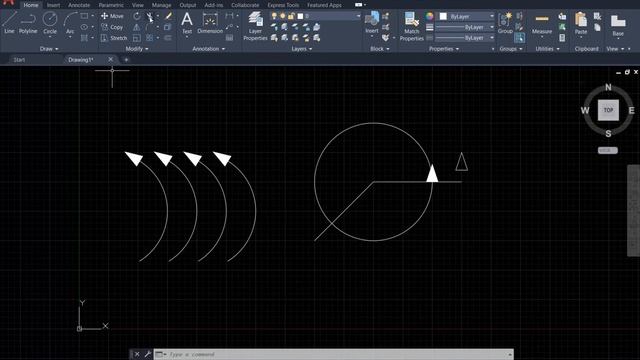
Task: Click the Leader icon in Annotation panel
Action: 229,27
